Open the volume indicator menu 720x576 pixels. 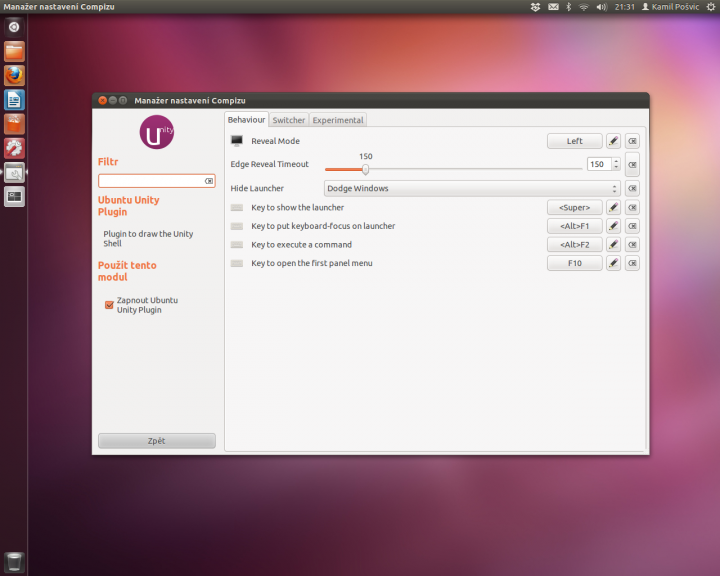coord(602,7)
